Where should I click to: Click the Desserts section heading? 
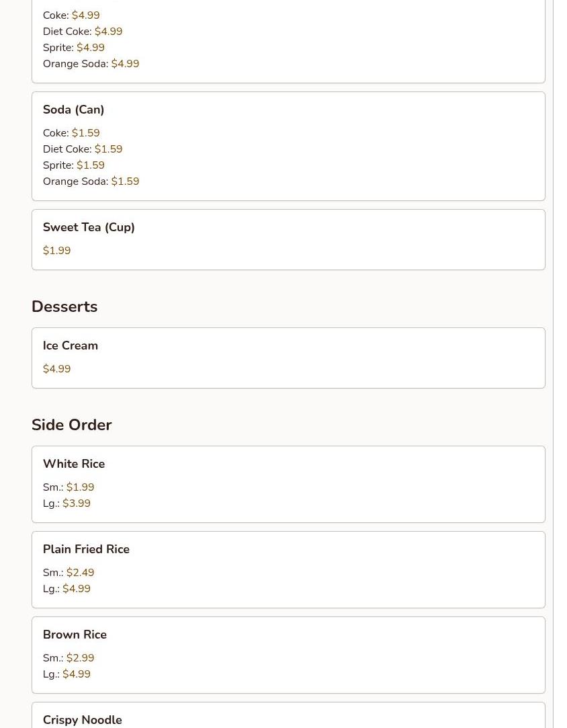click(x=64, y=307)
